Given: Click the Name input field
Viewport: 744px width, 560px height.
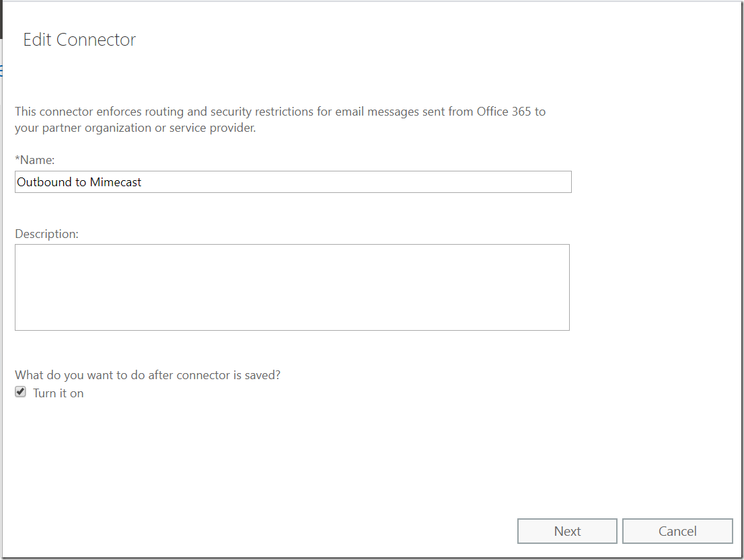Looking at the screenshot, I should coord(293,182).
